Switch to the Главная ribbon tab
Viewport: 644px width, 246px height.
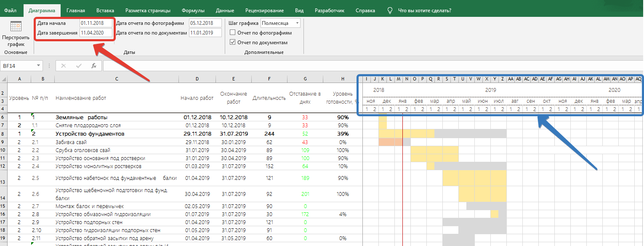click(x=75, y=11)
